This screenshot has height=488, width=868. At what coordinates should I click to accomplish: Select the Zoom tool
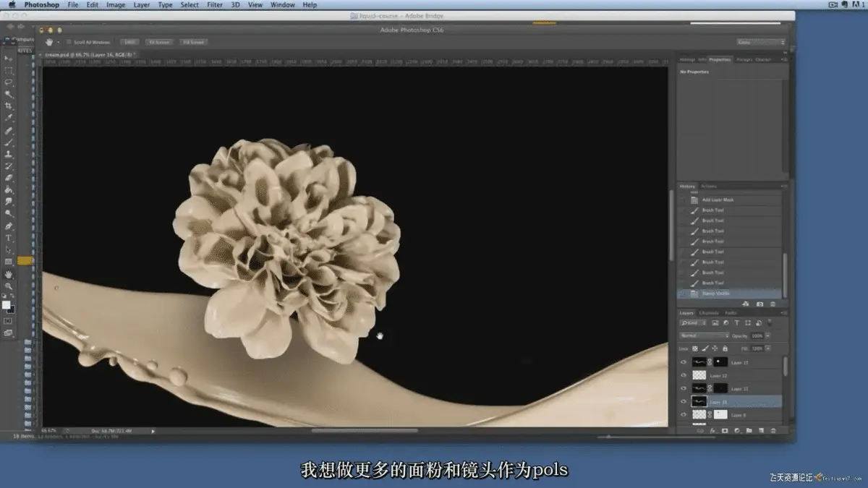coord(9,286)
